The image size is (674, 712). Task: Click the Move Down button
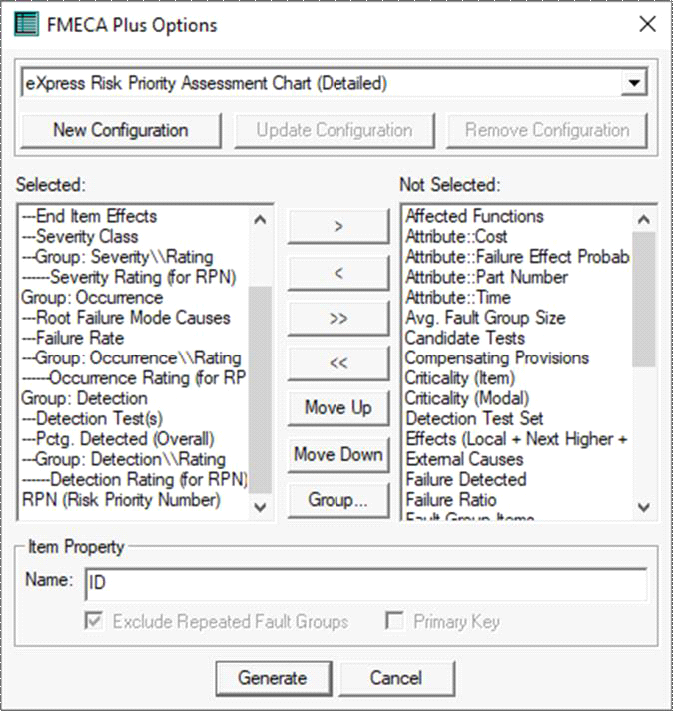pos(338,455)
